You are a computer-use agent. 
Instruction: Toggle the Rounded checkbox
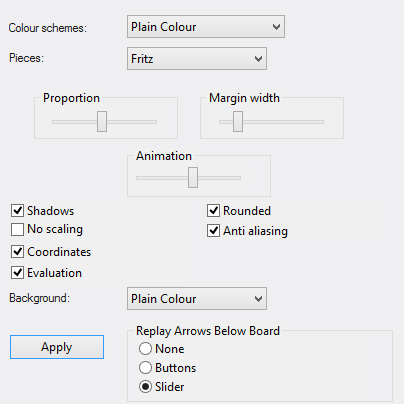213,211
